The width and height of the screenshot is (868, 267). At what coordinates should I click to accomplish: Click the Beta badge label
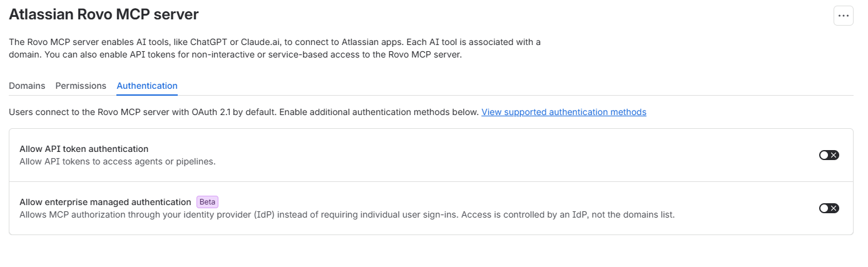point(207,202)
